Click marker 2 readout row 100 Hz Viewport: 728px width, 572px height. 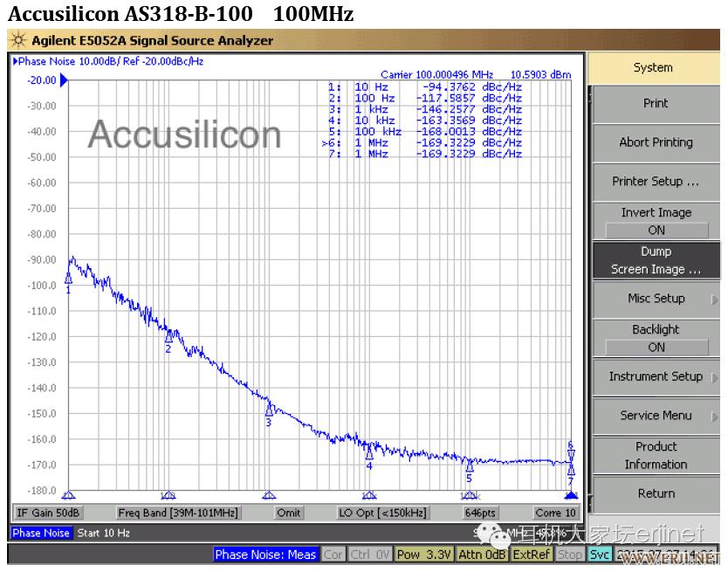click(x=425, y=98)
